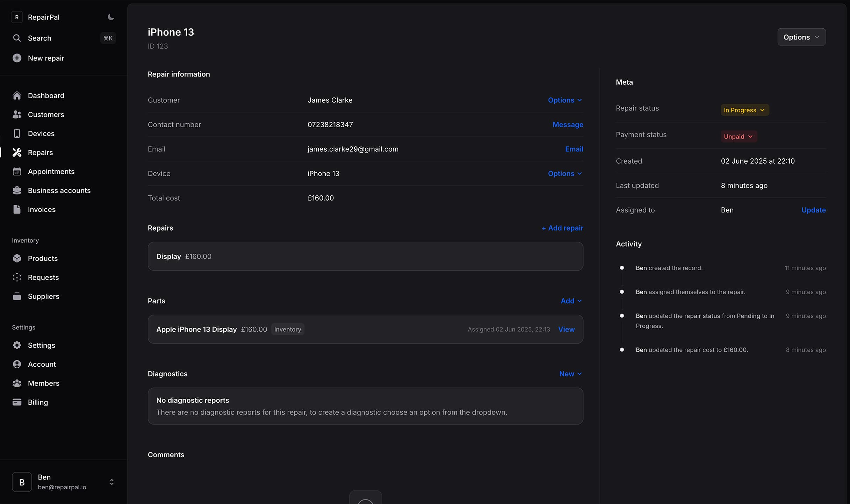Screen dimensions: 850x504
Task: Click the Products box icon
Action: pos(17,258)
